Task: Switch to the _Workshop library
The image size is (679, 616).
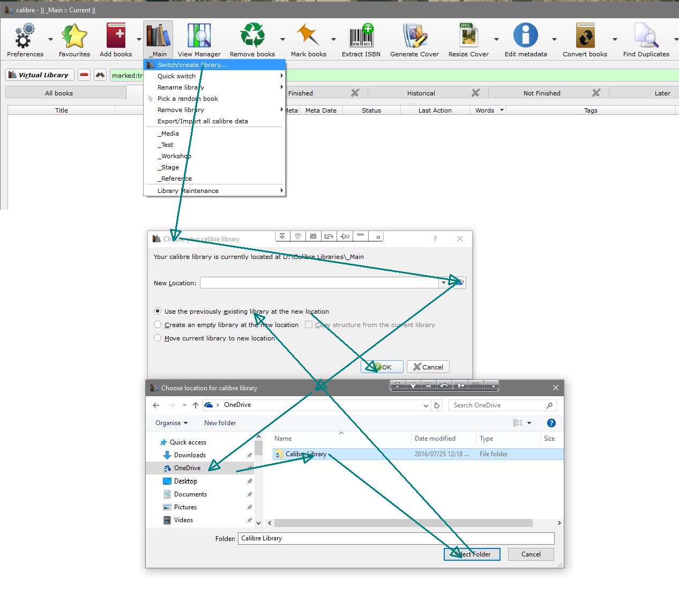Action: click(214, 155)
